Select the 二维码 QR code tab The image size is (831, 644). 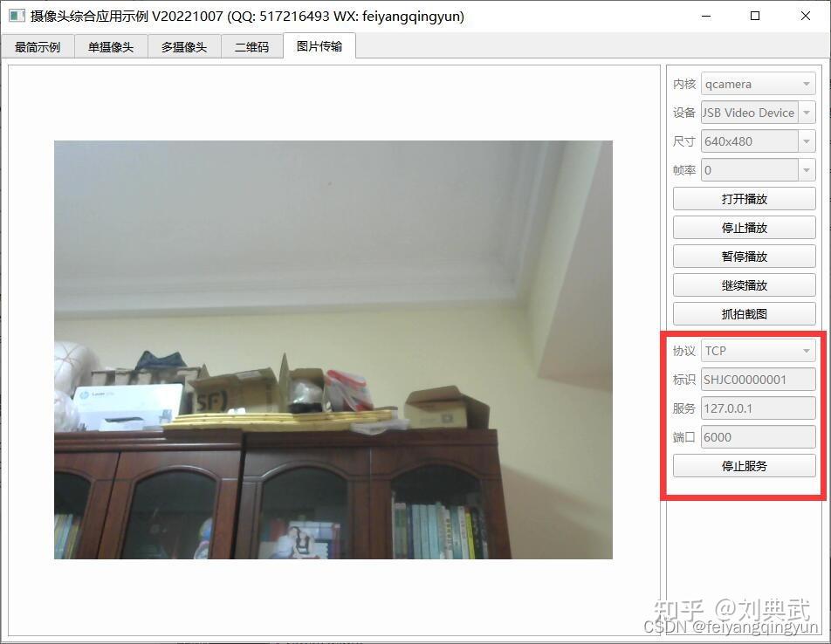tap(252, 46)
